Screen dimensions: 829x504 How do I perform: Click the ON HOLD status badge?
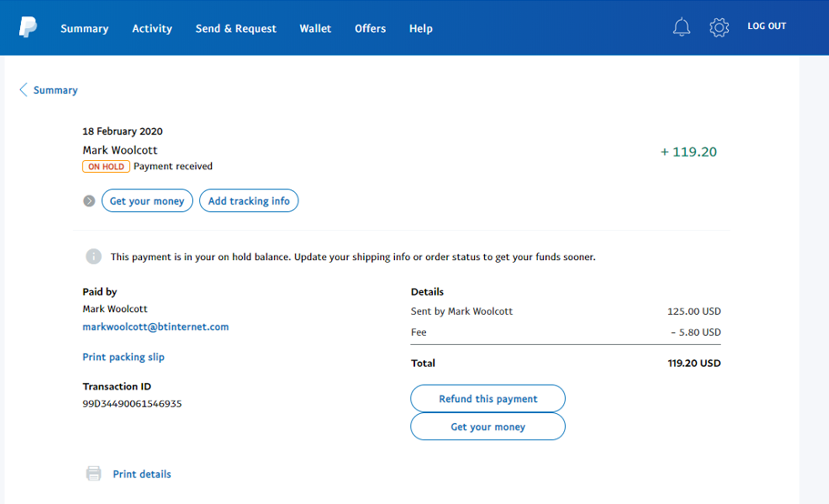pos(106,166)
